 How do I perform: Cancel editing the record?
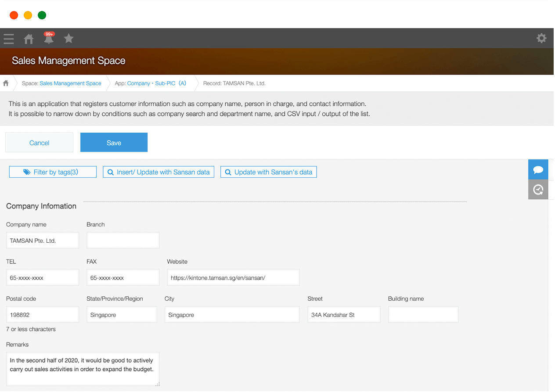tap(39, 143)
